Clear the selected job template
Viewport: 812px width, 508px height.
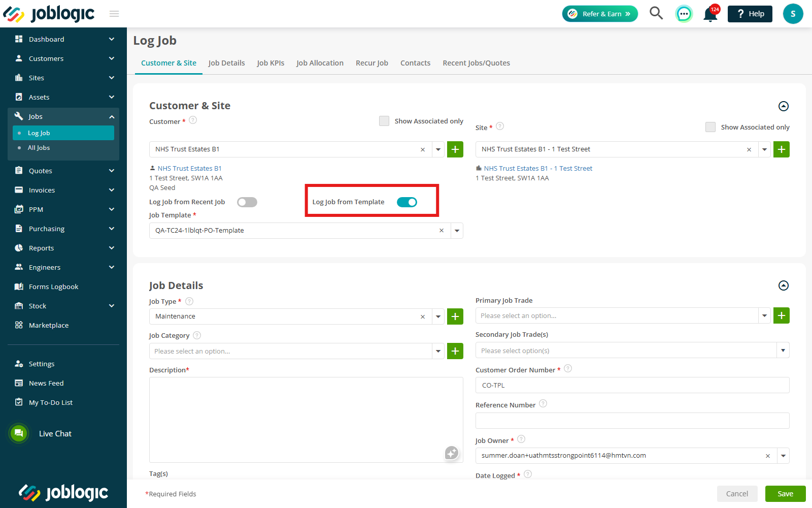click(442, 231)
